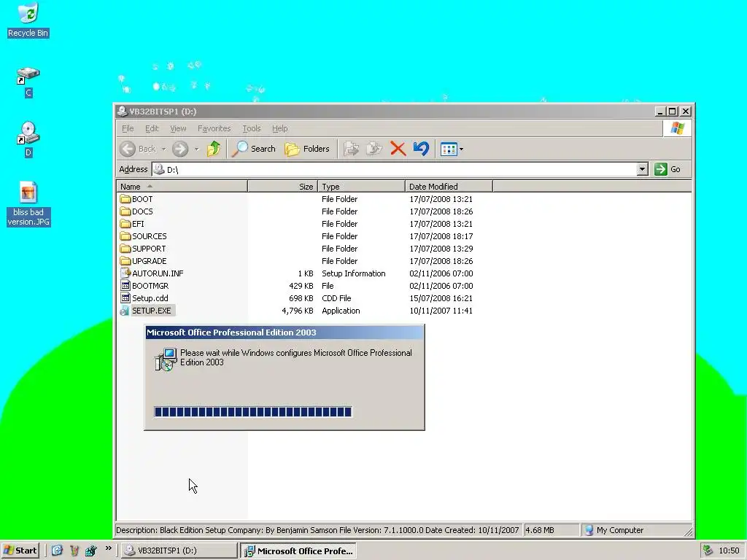
Task: Open the Edit menu
Action: click(152, 128)
